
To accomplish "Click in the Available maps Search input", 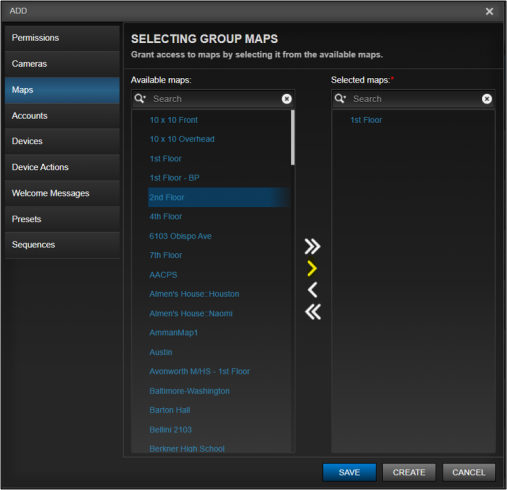I will [x=215, y=99].
